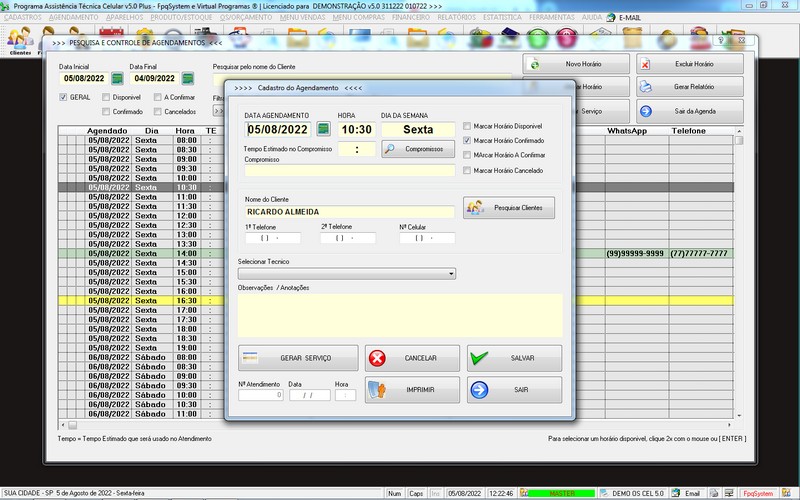
Task: Click the Tempo Estimado no Compromisso field
Action: click(357, 149)
